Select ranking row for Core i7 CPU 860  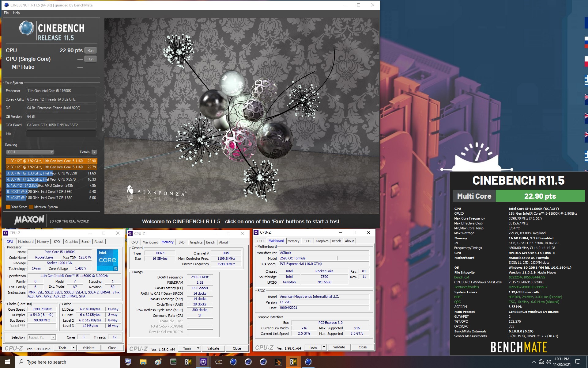click(51, 197)
